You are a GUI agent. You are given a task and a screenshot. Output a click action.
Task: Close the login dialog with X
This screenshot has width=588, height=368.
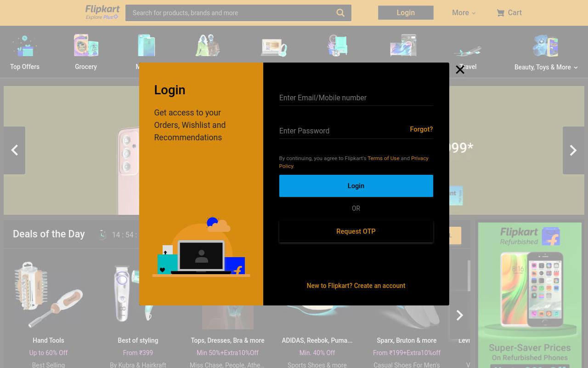point(460,69)
